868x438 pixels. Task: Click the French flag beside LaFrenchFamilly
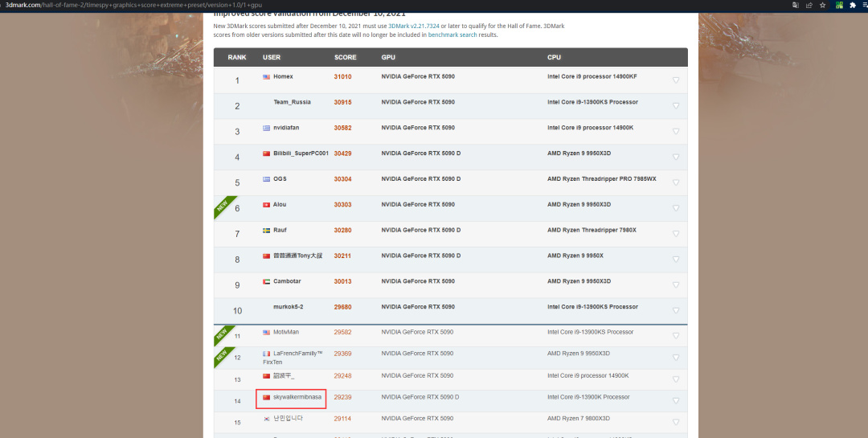(266, 354)
